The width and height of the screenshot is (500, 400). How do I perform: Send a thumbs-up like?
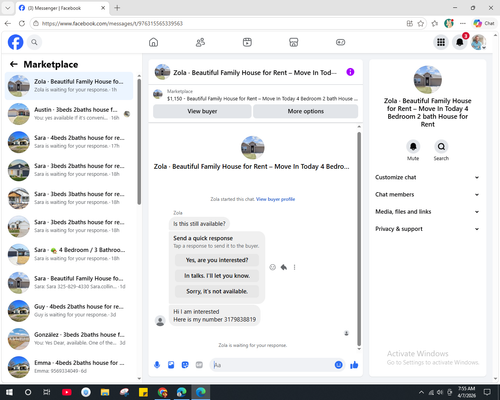(x=354, y=365)
